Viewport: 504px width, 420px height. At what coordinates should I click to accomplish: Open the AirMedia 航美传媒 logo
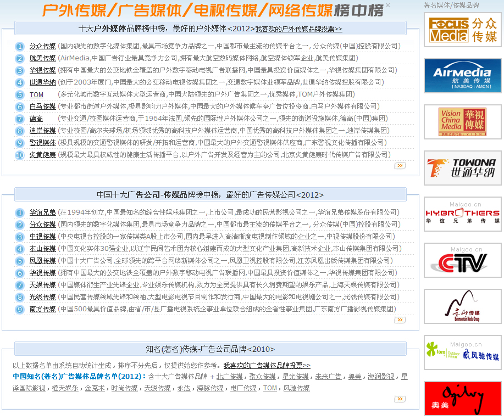pos(462,76)
